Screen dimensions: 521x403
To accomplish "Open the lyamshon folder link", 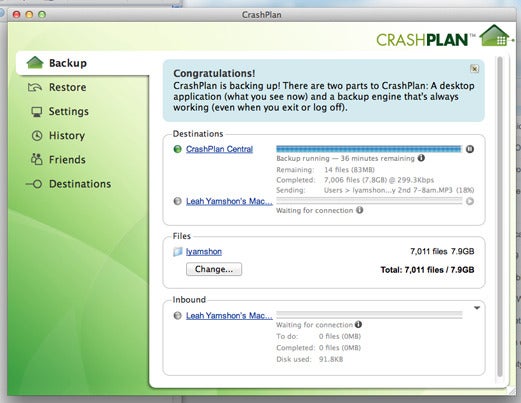I will 204,251.
